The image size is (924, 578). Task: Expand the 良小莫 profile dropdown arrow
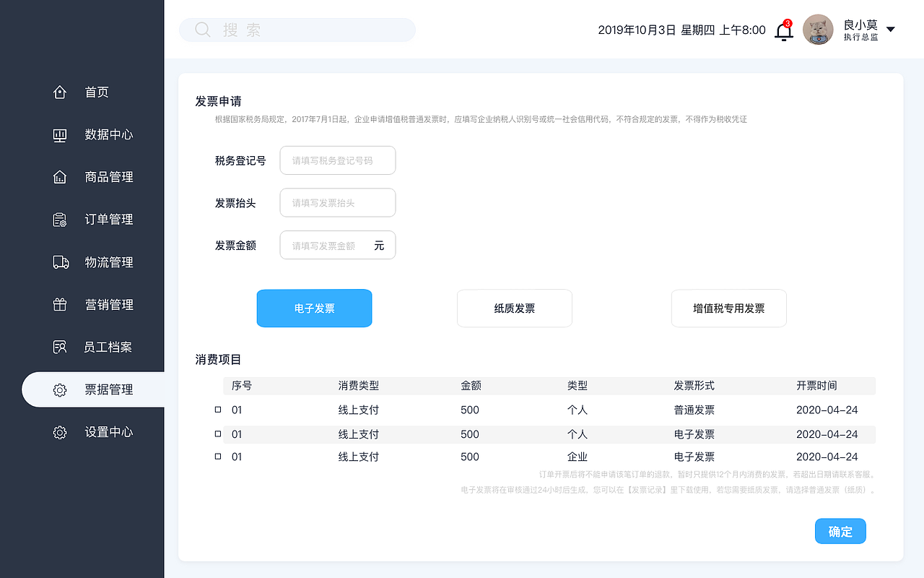[x=892, y=30]
